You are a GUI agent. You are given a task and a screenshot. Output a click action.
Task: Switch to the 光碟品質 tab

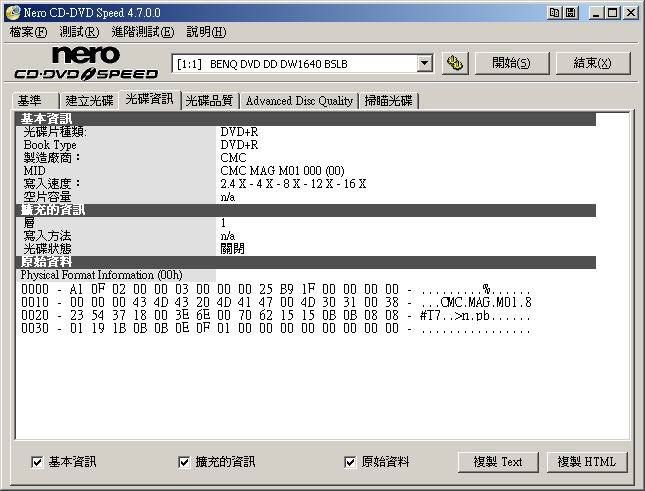coord(209,101)
